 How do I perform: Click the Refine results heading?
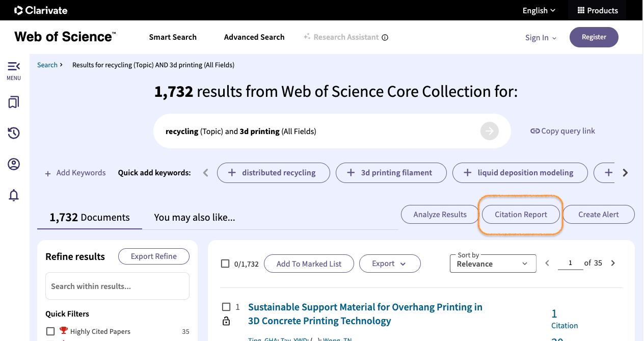pos(75,256)
